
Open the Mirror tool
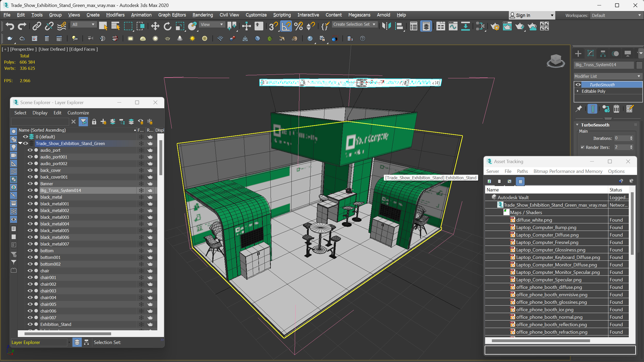(x=386, y=26)
